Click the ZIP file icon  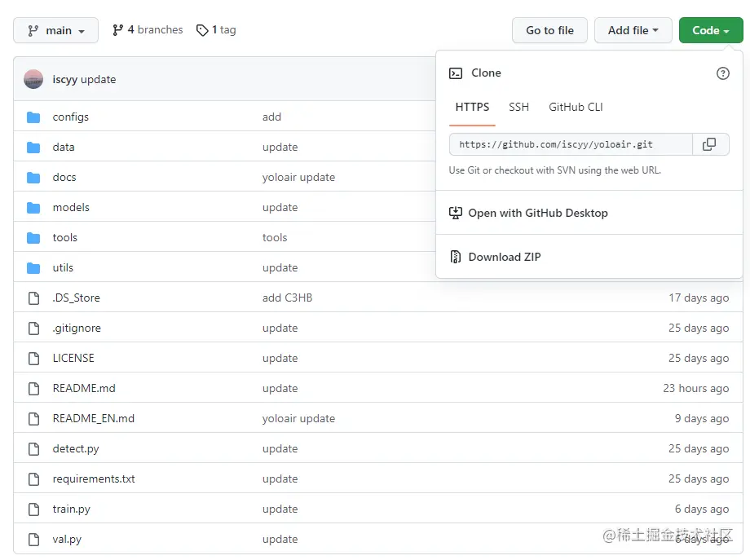coord(456,257)
